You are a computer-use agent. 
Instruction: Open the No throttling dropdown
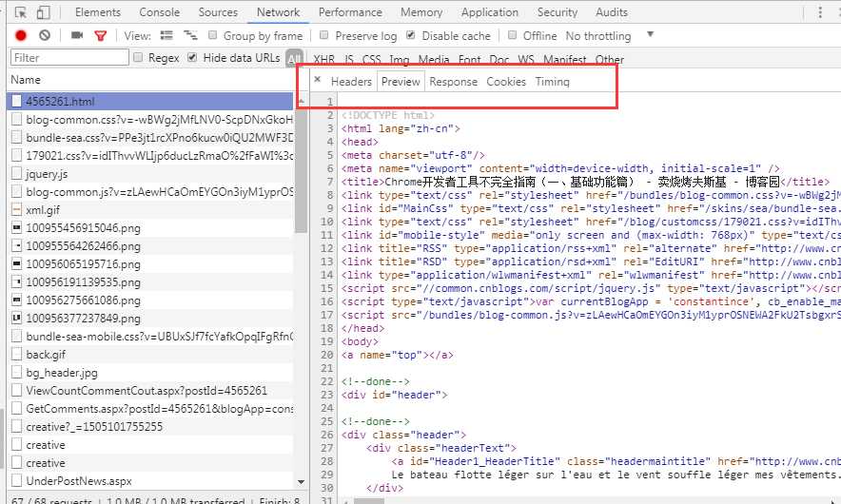click(x=610, y=36)
